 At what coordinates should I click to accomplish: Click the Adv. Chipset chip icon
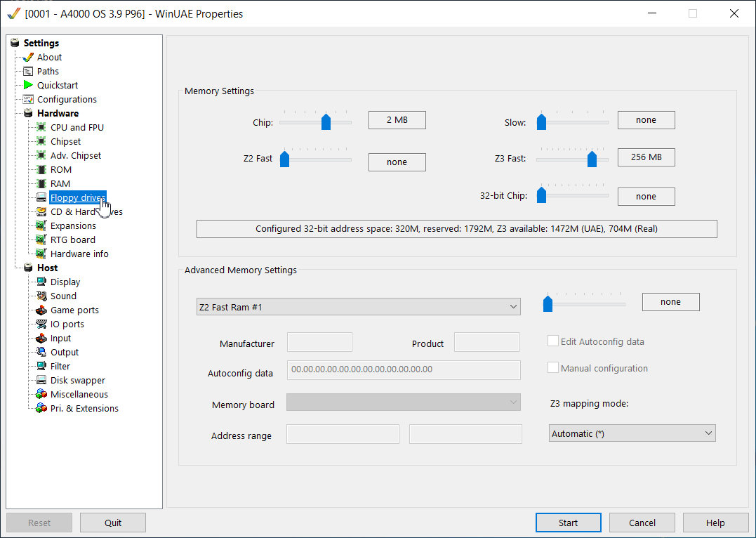click(41, 155)
